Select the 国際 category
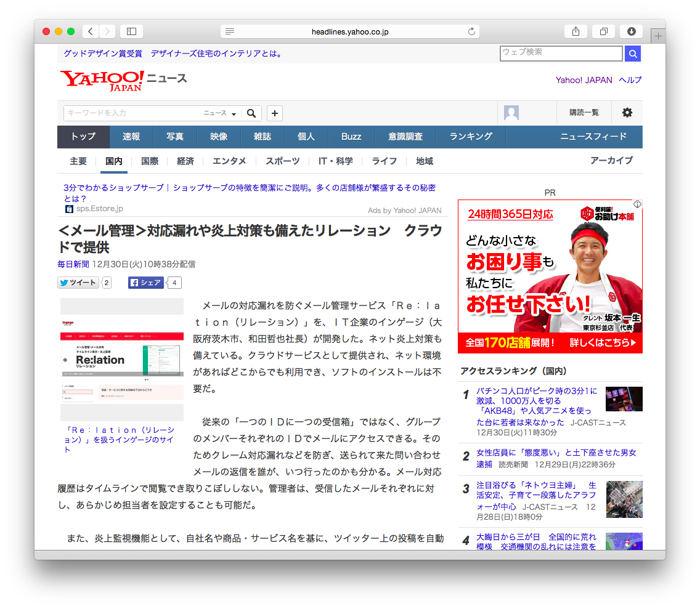Viewport: 700px width, 609px height. [150, 161]
